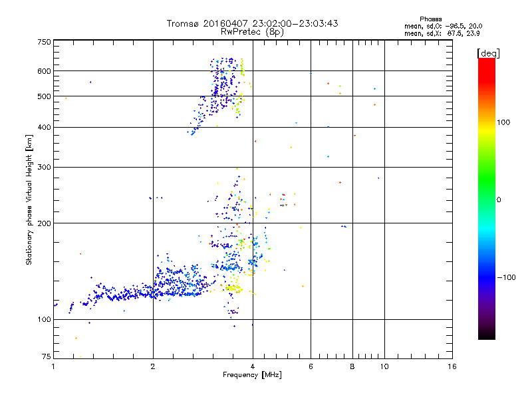The height and width of the screenshot is (399, 532).
Task: Click x-axis tick label "6"
Action: tap(311, 366)
